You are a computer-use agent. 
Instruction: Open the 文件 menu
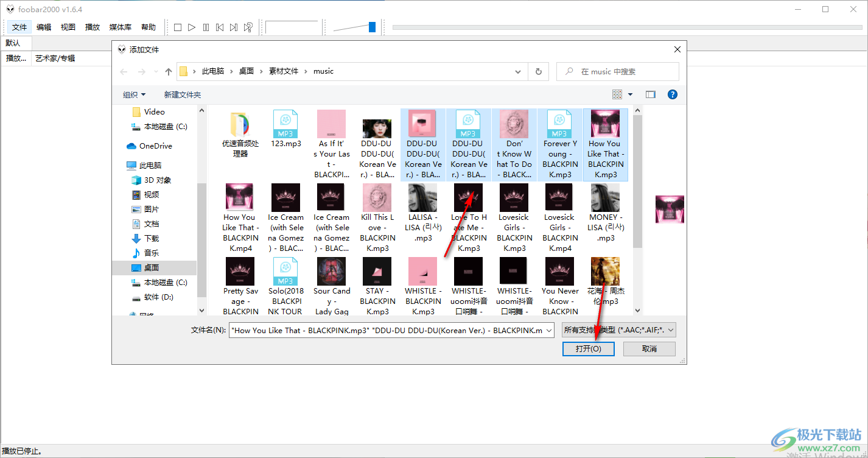click(x=19, y=27)
